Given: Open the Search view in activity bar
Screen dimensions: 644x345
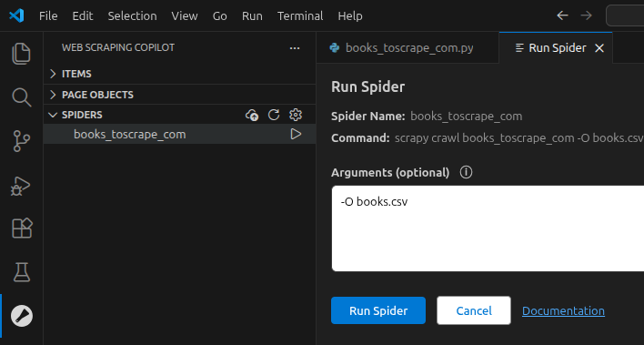Looking at the screenshot, I should (x=21, y=97).
